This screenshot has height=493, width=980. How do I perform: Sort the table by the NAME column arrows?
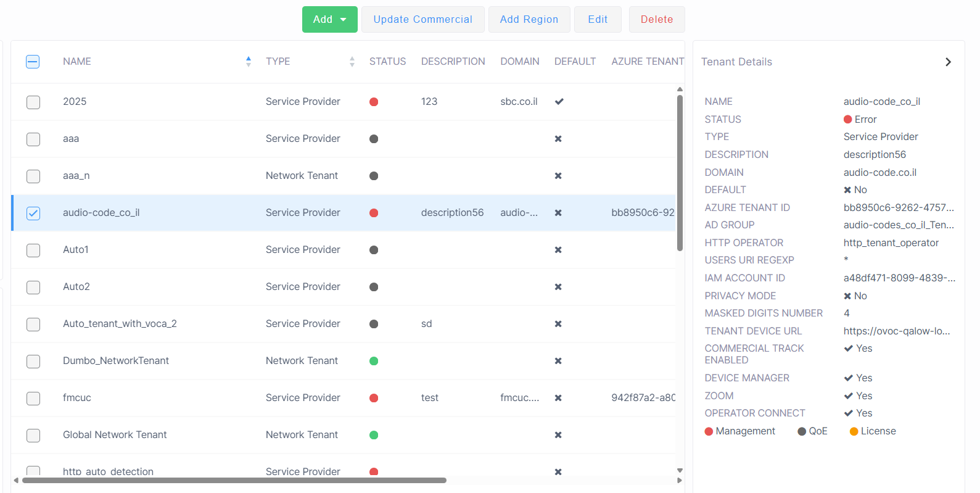pos(249,62)
